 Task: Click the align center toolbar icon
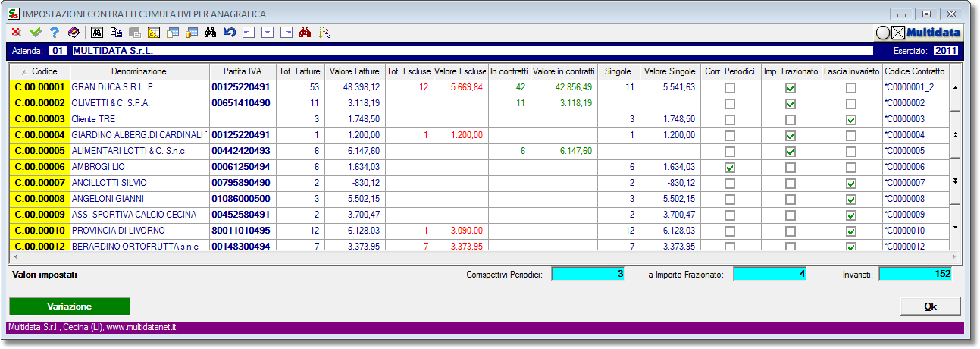[x=268, y=33]
